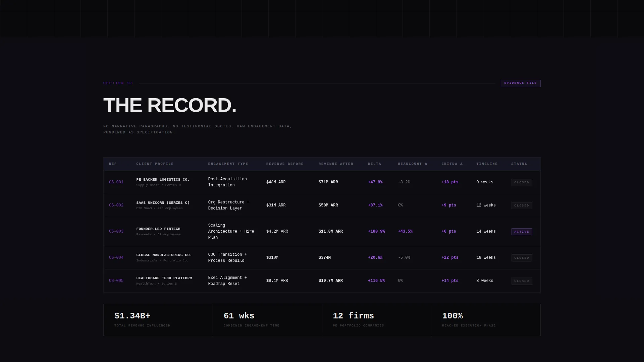The image size is (644, 362).
Task: Select the CS-005 reference code
Action: click(x=116, y=281)
